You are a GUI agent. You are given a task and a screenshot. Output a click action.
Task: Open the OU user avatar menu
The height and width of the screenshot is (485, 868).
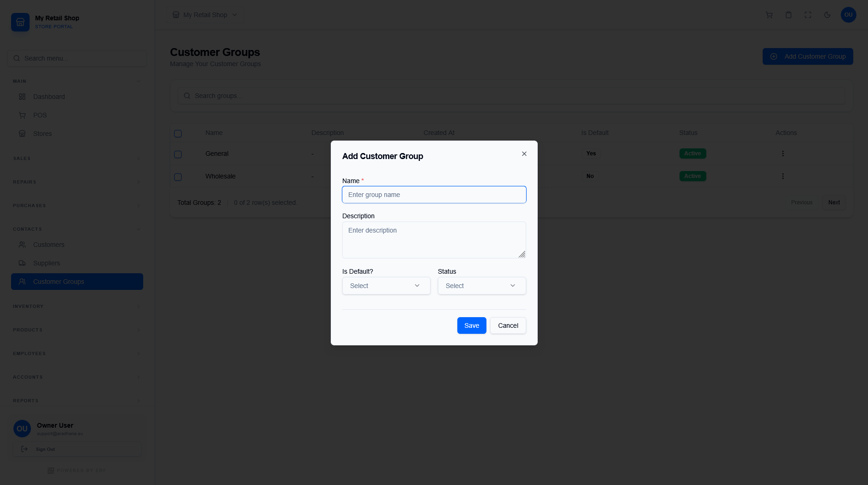pyautogui.click(x=849, y=15)
